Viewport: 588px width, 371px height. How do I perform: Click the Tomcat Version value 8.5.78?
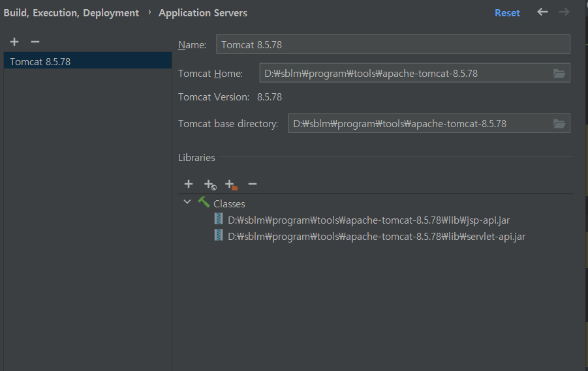(270, 97)
